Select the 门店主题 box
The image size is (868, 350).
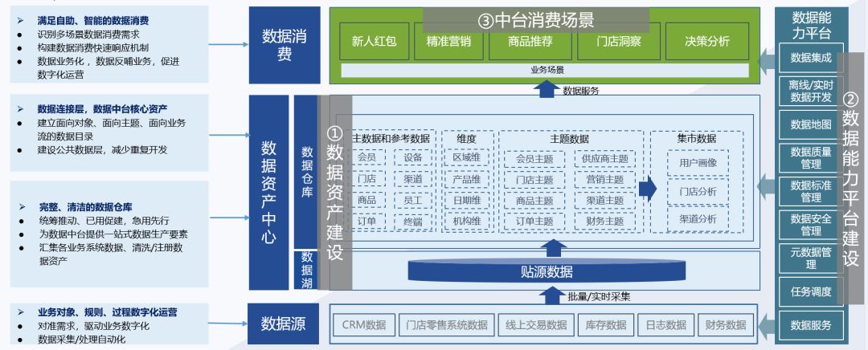(534, 180)
